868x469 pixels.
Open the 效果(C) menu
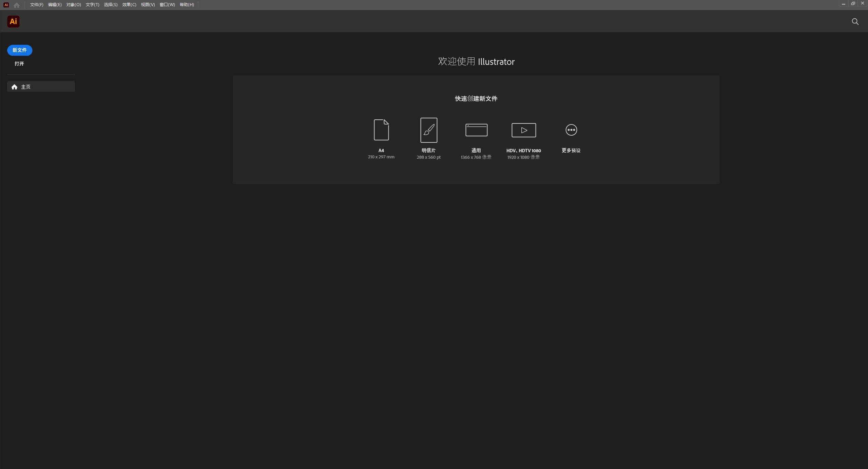pos(129,5)
